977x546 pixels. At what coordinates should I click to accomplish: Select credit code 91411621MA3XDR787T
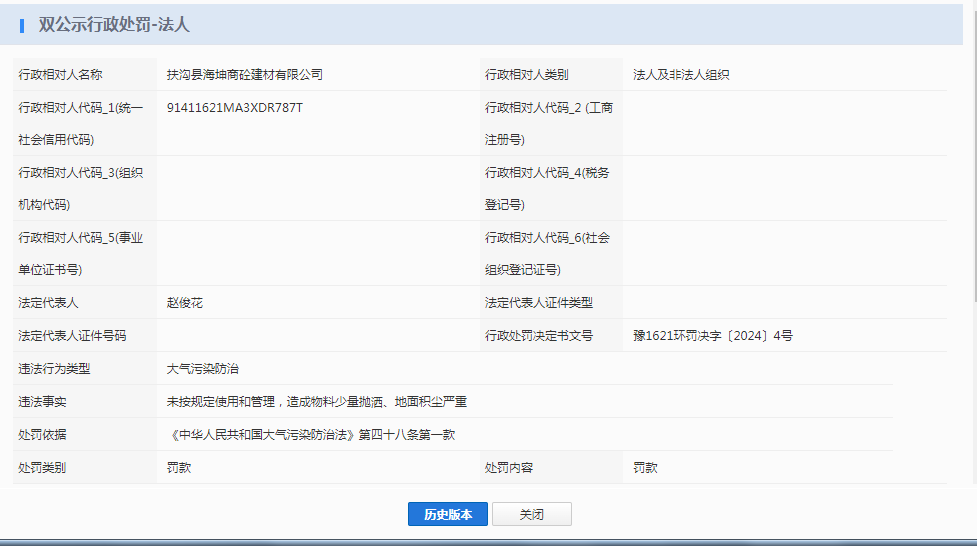click(234, 108)
